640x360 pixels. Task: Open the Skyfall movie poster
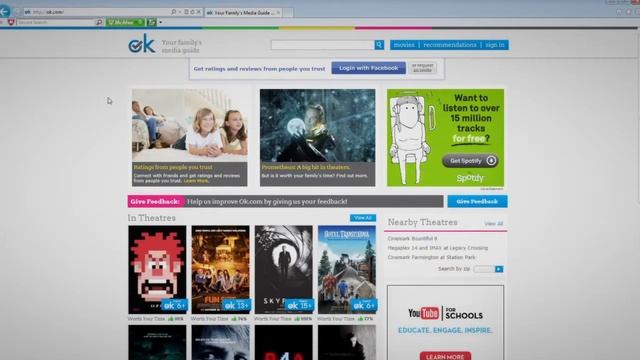click(x=284, y=269)
